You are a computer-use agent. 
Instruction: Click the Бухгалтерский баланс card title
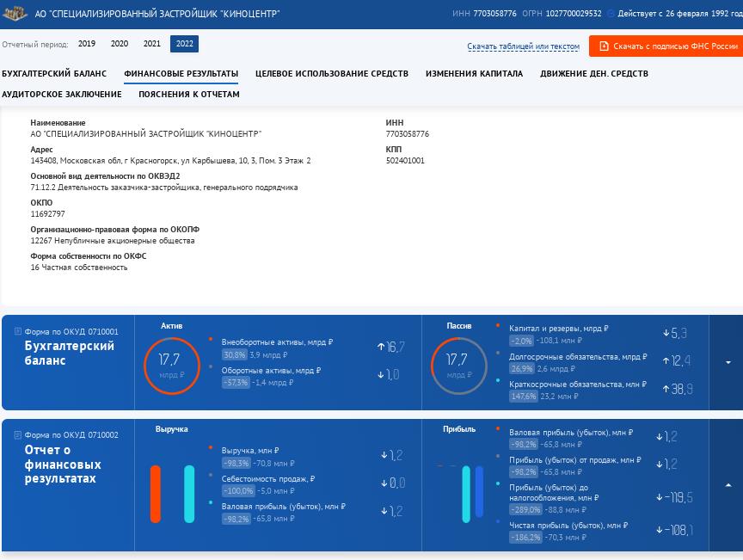(69, 354)
